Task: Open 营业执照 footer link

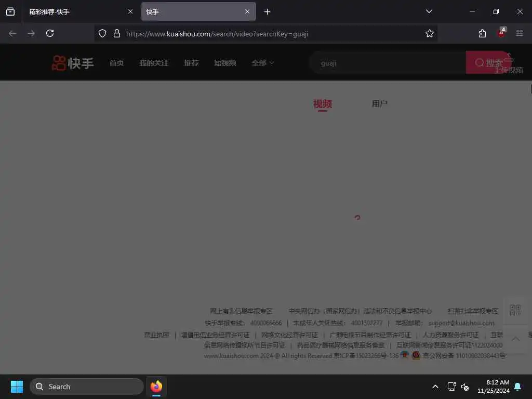Action: 156,335
